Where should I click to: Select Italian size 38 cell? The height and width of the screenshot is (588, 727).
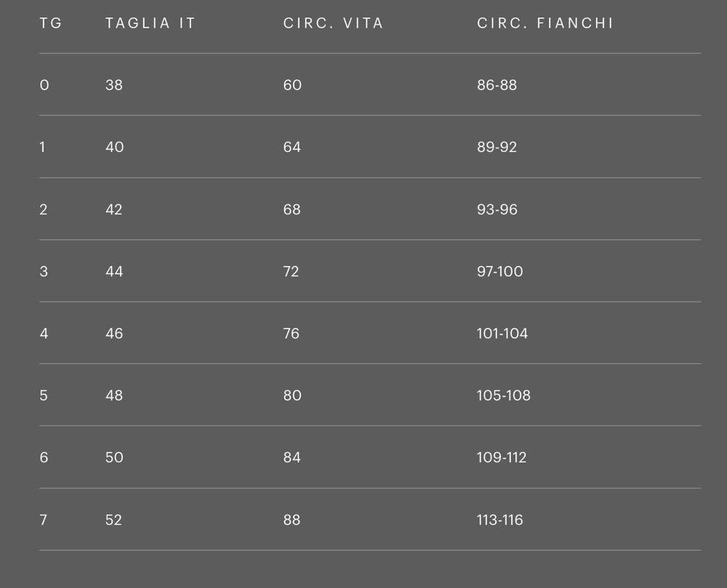114,85
